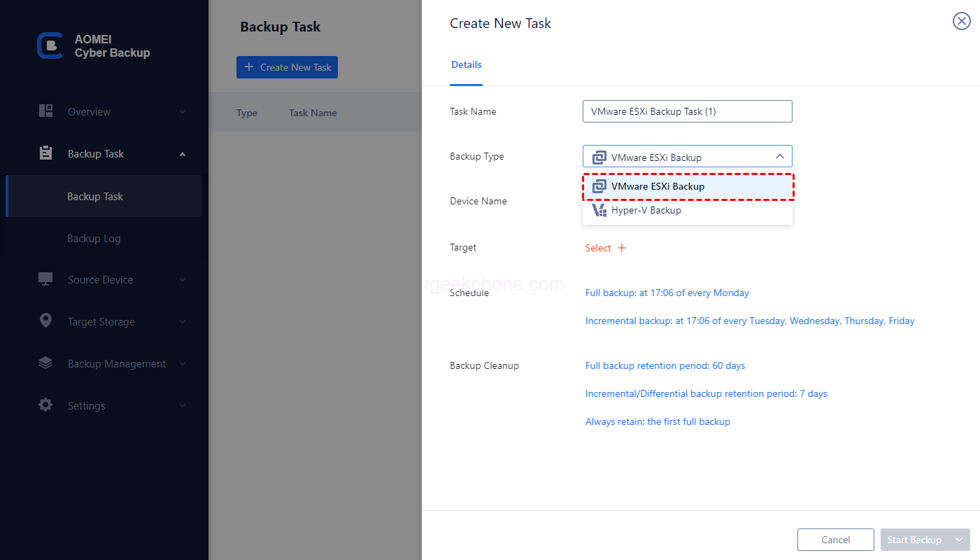Expand the Start Backup options arrow
Image resolution: width=980 pixels, height=560 pixels.
(959, 540)
